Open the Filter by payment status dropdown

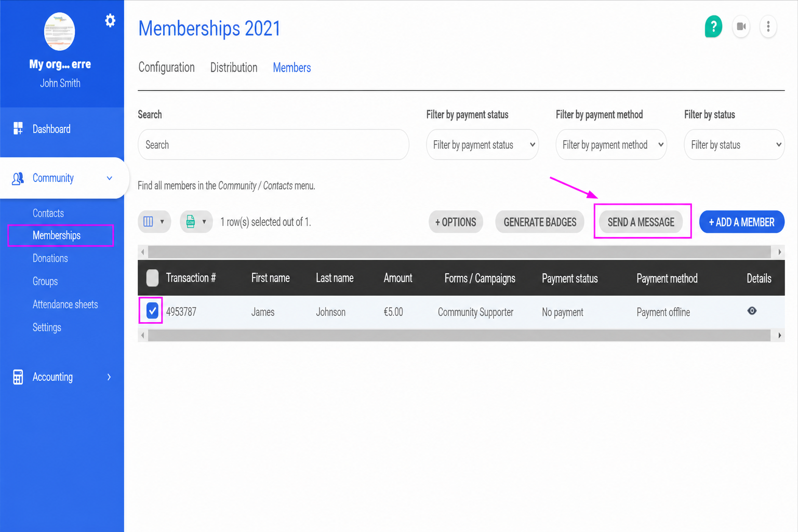pyautogui.click(x=483, y=144)
